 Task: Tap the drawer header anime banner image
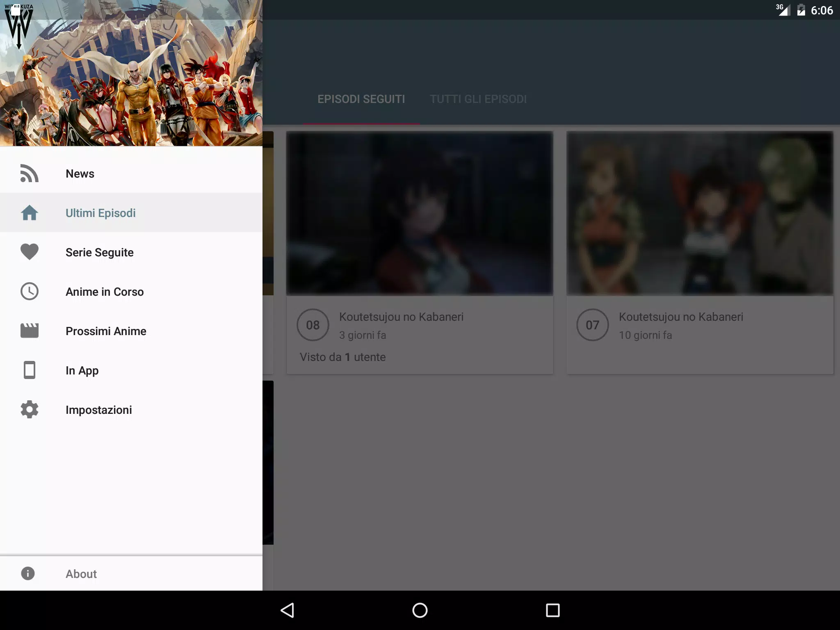[131, 73]
